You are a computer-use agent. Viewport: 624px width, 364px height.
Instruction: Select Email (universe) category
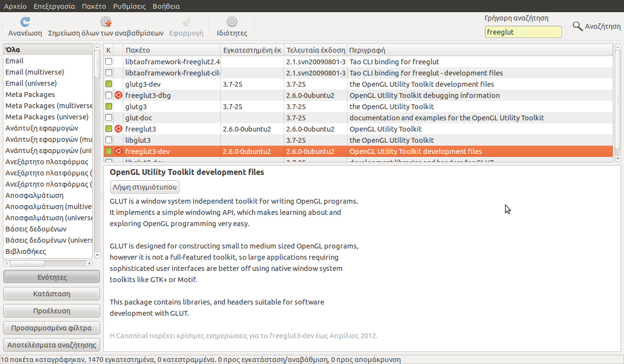tap(48, 83)
